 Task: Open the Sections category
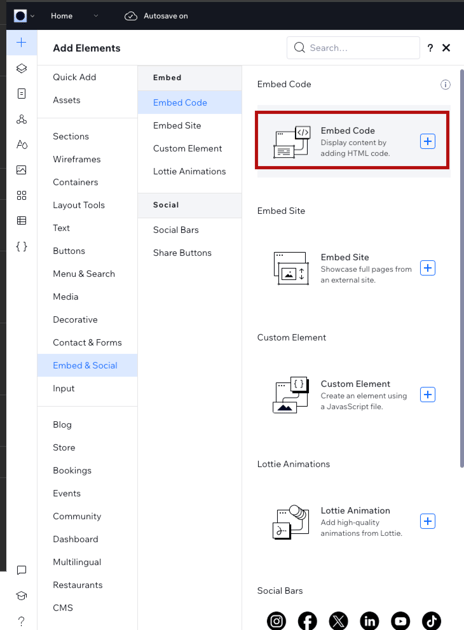coord(71,136)
